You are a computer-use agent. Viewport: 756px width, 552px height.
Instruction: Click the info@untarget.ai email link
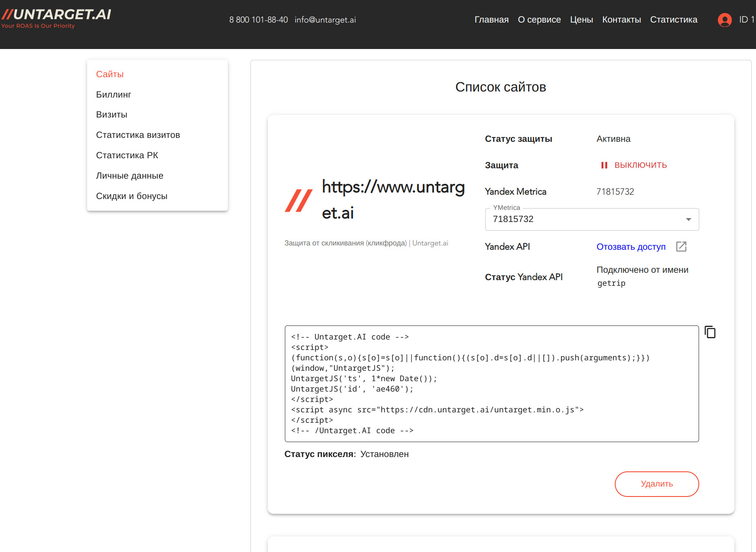(325, 20)
